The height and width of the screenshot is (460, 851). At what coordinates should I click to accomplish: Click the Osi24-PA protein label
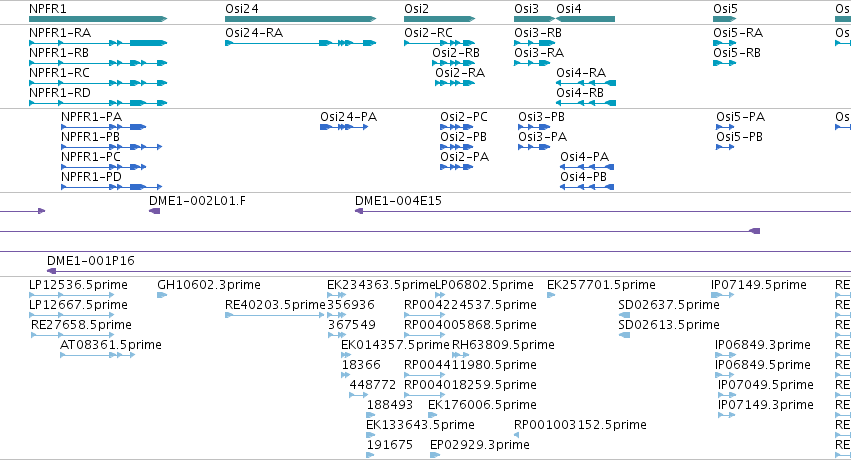pos(348,117)
